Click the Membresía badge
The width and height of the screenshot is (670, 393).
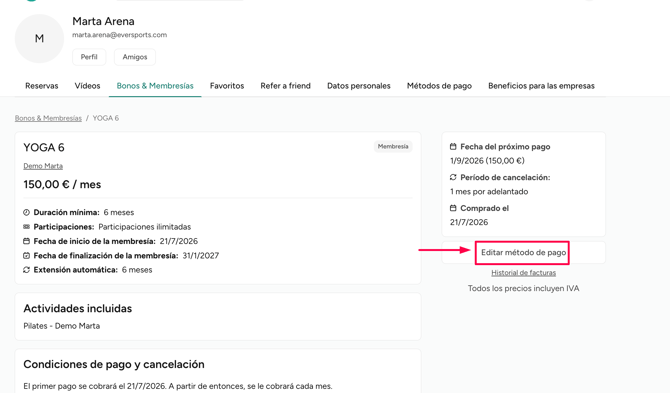[393, 147]
